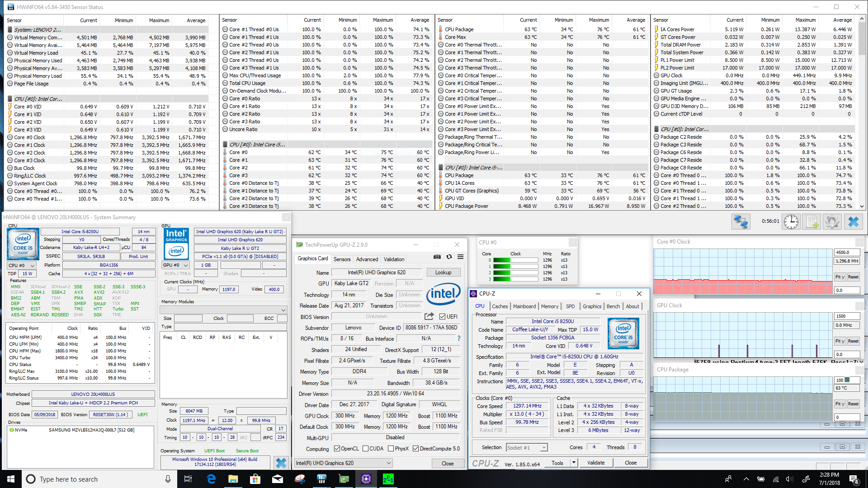Click the Core 3 clock bar in CPU #0 panel
Viewport: 868px width, 488px height.
click(515, 279)
